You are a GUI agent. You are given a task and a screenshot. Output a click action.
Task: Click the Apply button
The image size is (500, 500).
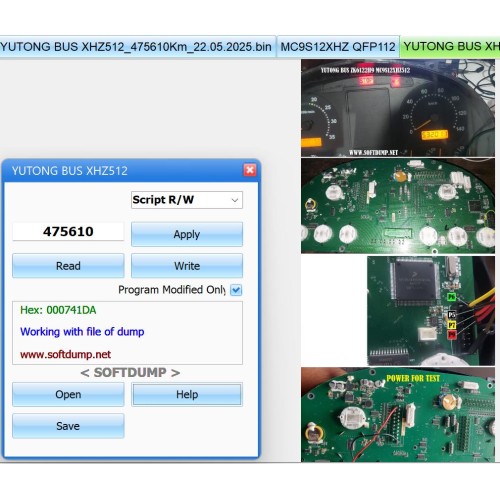click(187, 234)
